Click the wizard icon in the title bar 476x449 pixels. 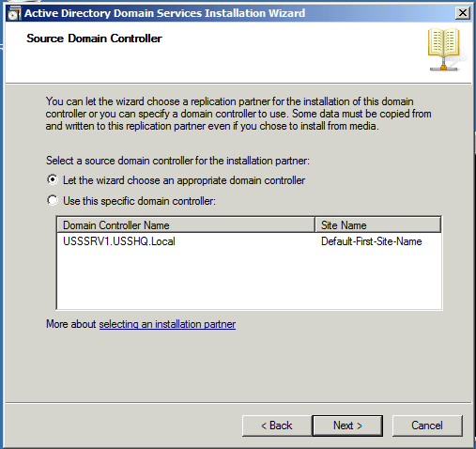pyautogui.click(x=14, y=13)
